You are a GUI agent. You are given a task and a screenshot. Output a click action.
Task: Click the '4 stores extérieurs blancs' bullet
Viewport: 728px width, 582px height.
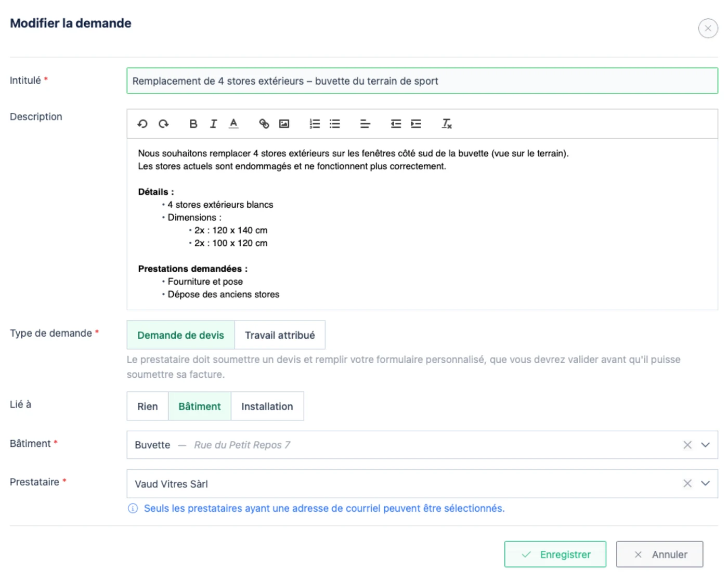point(220,205)
